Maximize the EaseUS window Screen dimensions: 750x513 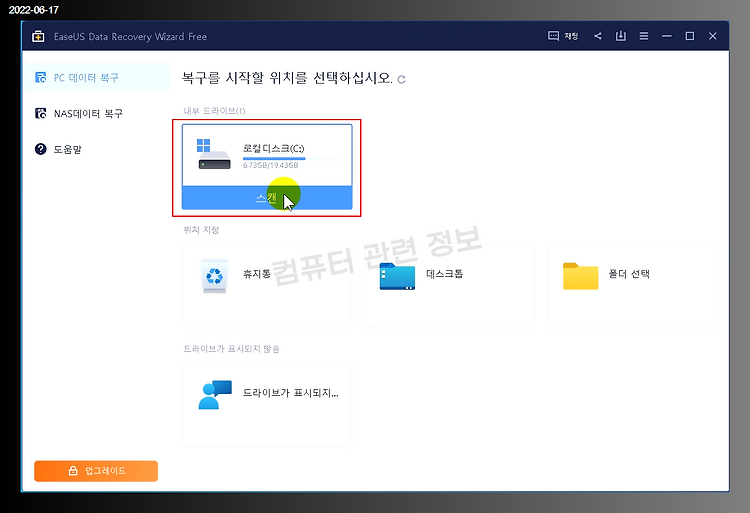point(690,36)
